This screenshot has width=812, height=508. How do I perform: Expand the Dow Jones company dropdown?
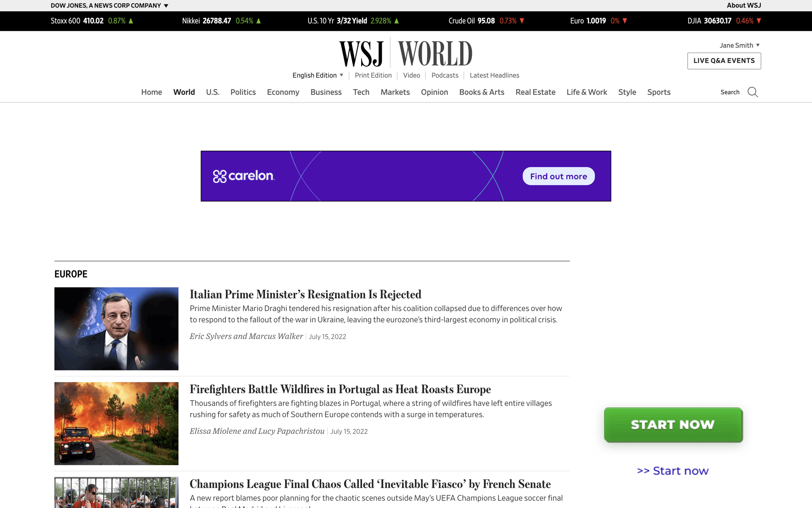110,6
